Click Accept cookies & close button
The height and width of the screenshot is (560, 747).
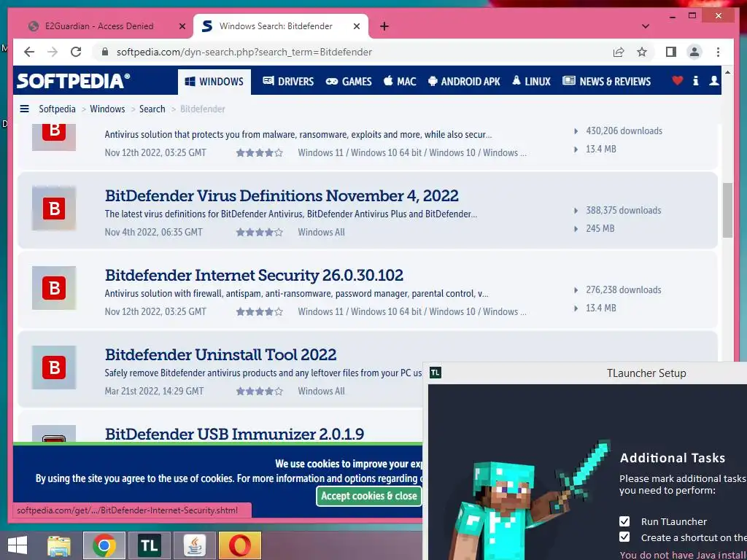click(x=368, y=496)
